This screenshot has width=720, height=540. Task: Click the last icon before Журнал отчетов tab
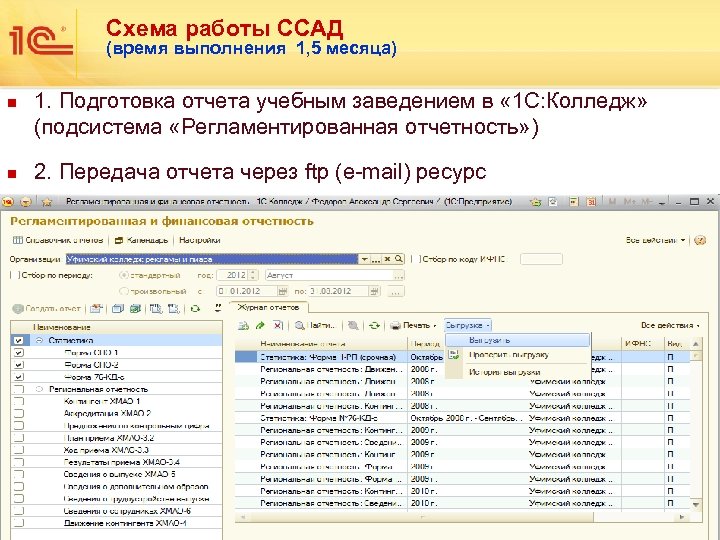[x=219, y=308]
